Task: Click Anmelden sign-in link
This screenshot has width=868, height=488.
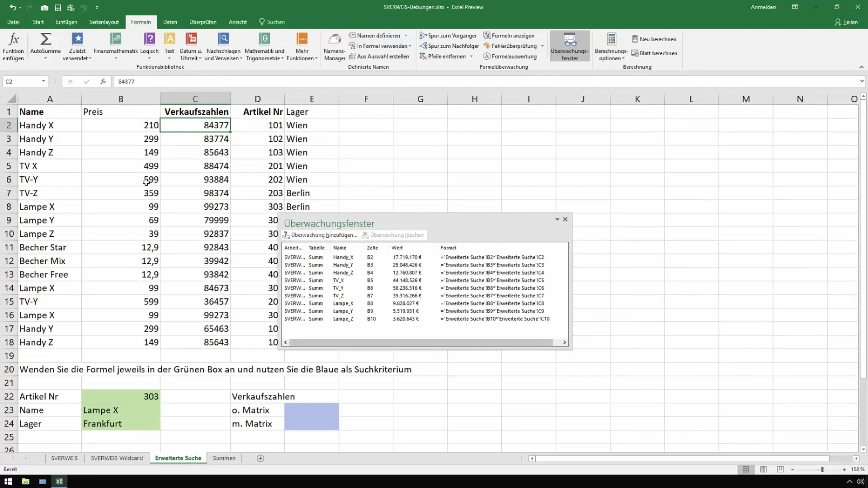Action: pos(763,7)
